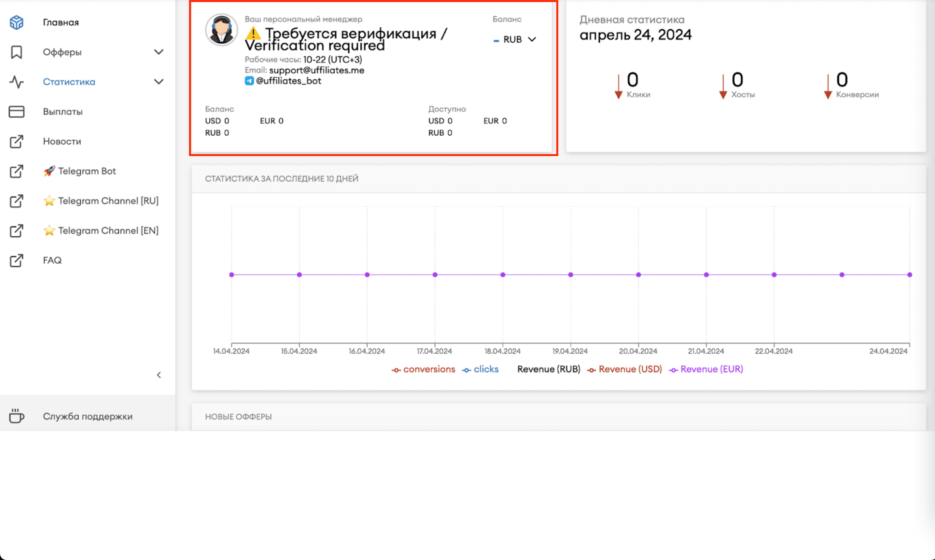Collapse the sidebar with left arrow

(159, 375)
